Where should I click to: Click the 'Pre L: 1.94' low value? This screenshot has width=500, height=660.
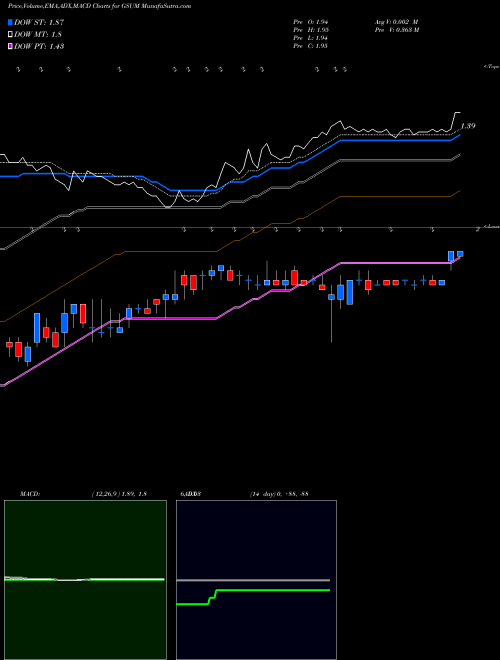click(311, 38)
